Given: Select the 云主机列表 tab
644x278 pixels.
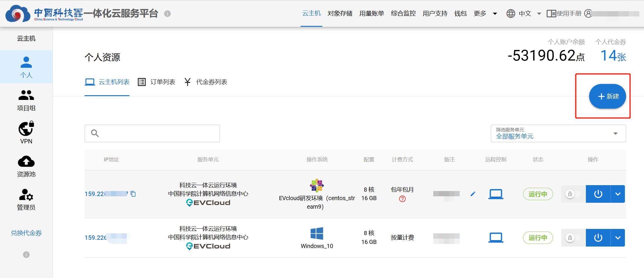Looking at the screenshot, I should point(107,82).
